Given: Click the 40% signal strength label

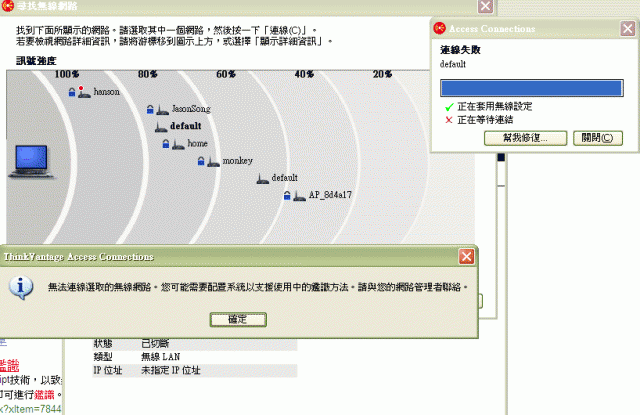Looking at the screenshot, I should coord(304,74).
